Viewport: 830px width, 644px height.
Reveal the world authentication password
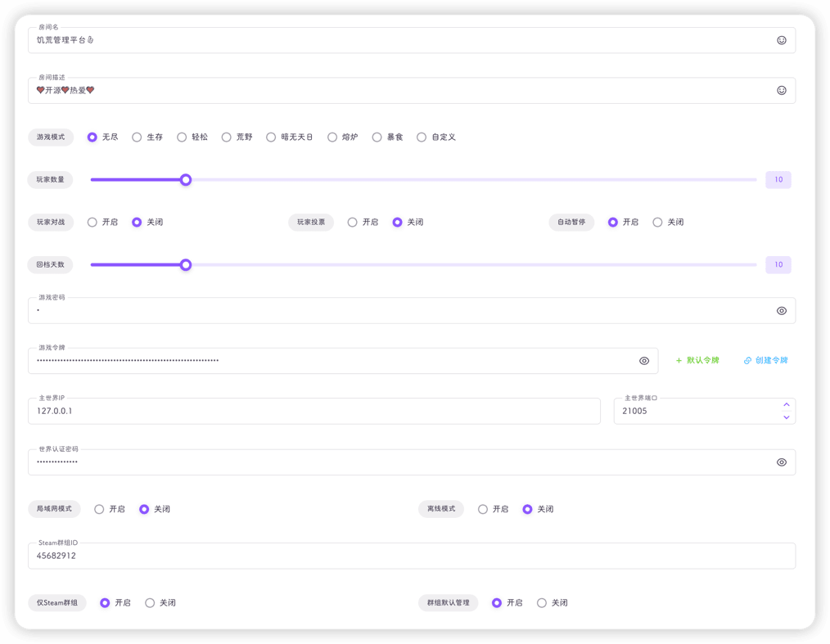(781, 462)
